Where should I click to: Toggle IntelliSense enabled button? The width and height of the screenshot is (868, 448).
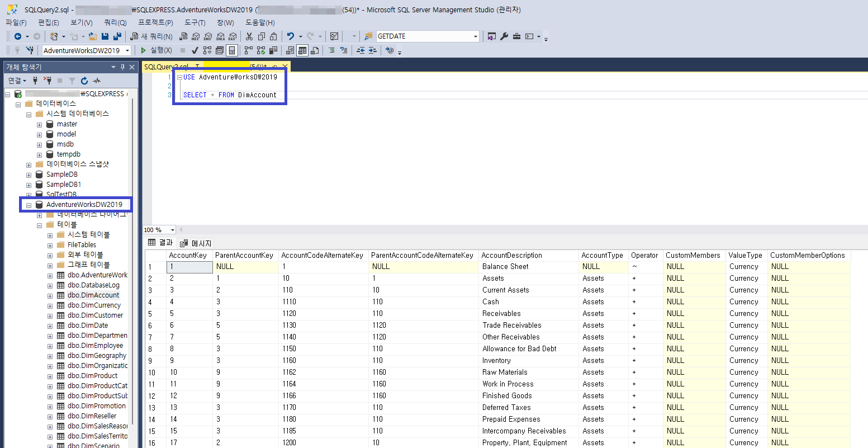point(232,50)
